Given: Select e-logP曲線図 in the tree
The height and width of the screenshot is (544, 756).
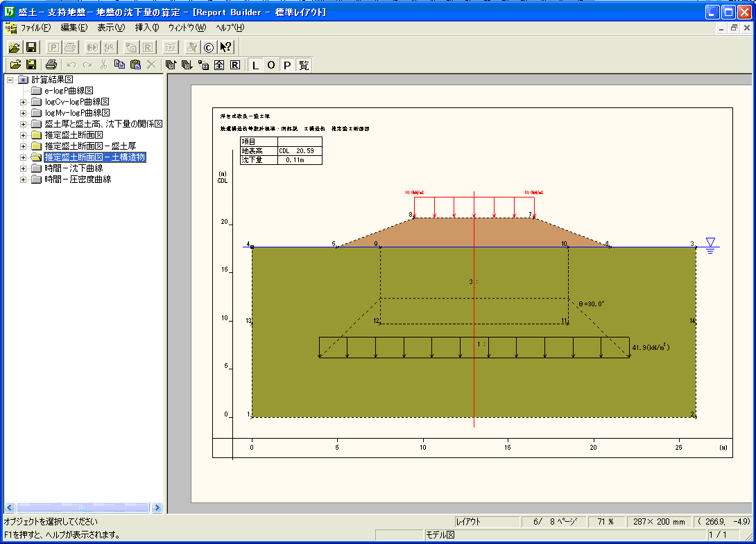Looking at the screenshot, I should 69,91.
